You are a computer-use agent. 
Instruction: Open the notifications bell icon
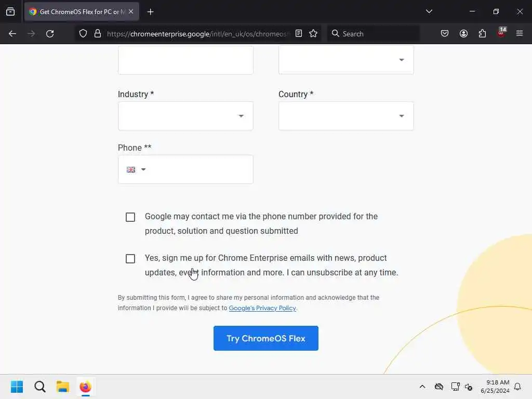tap(517, 387)
